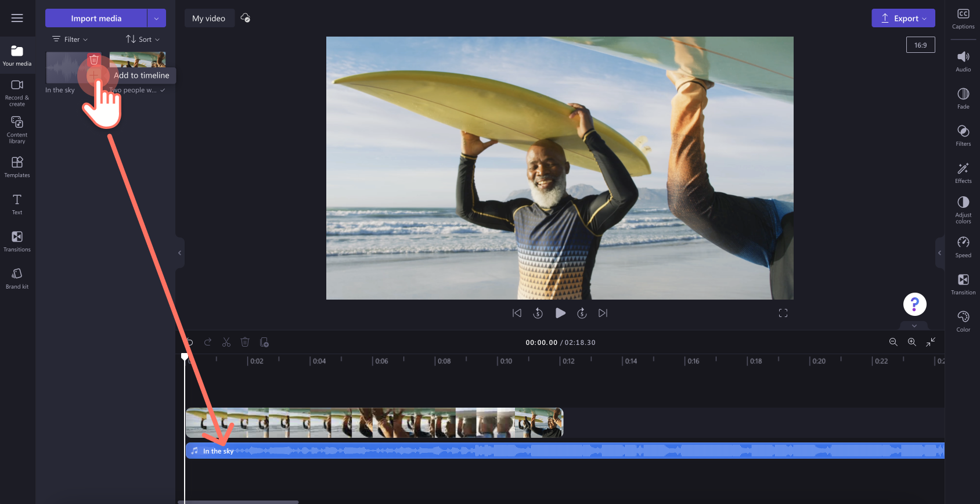Open the Templates tab
The width and height of the screenshot is (980, 504).
[x=17, y=167]
